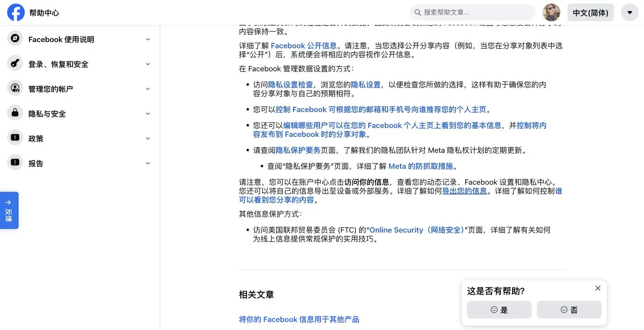Open the 导出您的信息 link
The image size is (644, 330).
click(x=465, y=191)
